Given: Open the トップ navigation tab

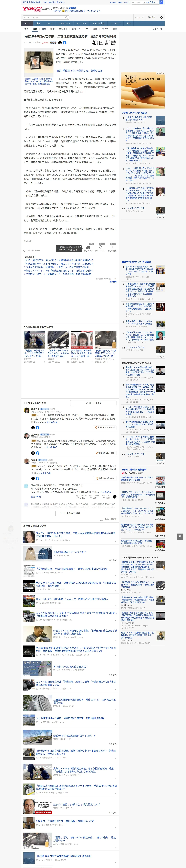Looking at the screenshot, I should point(27,24).
